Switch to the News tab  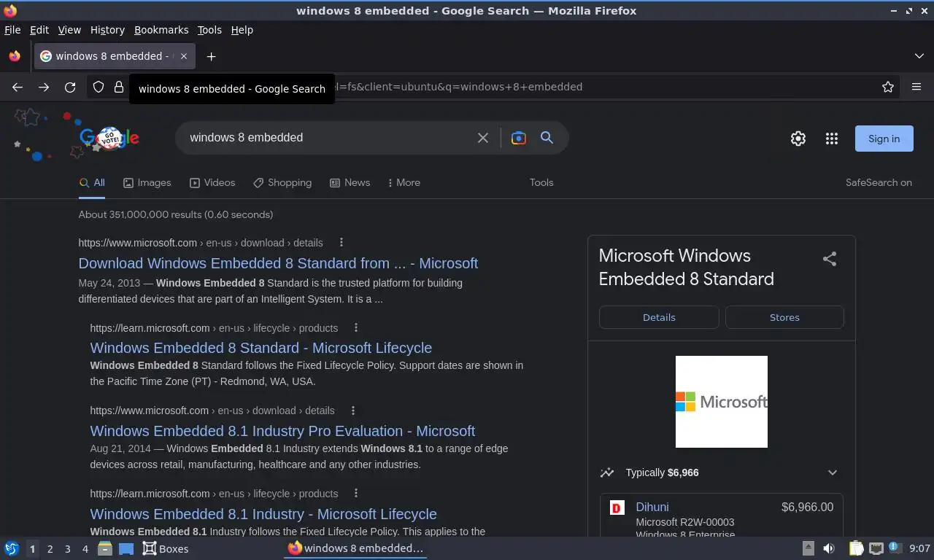(x=350, y=183)
